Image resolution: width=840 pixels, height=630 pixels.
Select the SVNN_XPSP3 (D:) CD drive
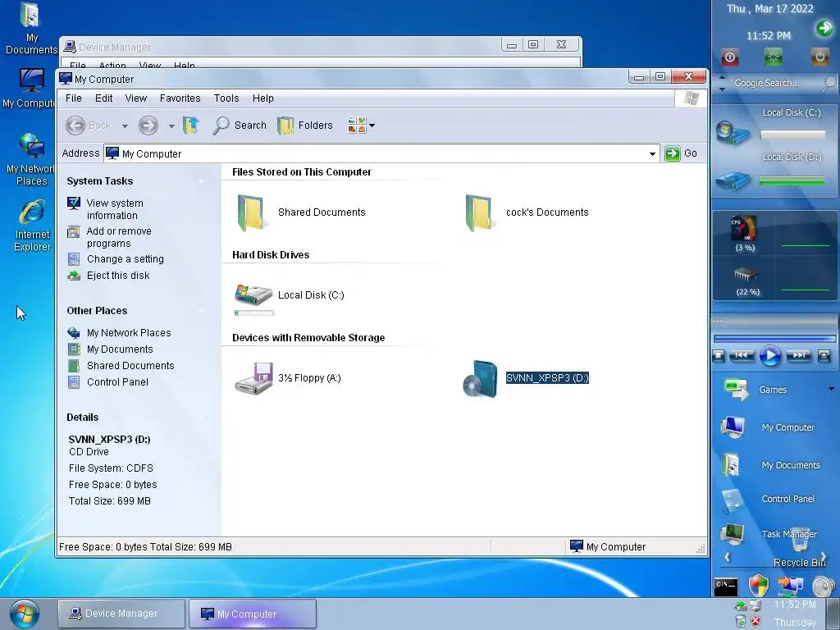(526, 378)
